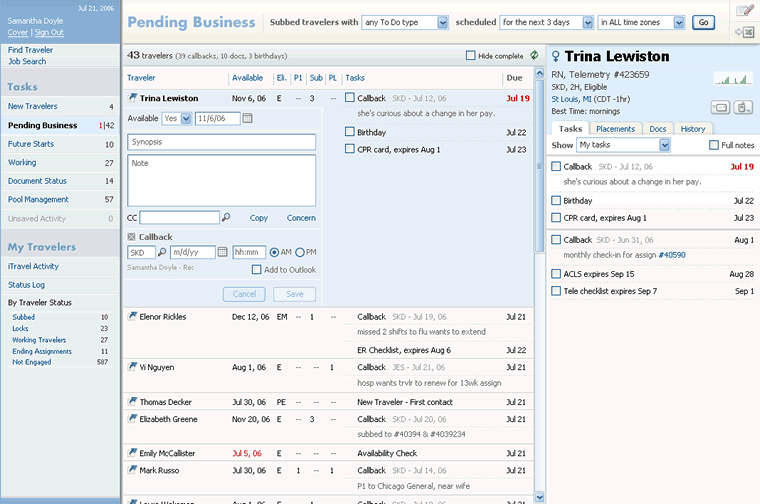This screenshot has width=760, height=504.
Task: Select the AM radio button
Action: [x=274, y=252]
